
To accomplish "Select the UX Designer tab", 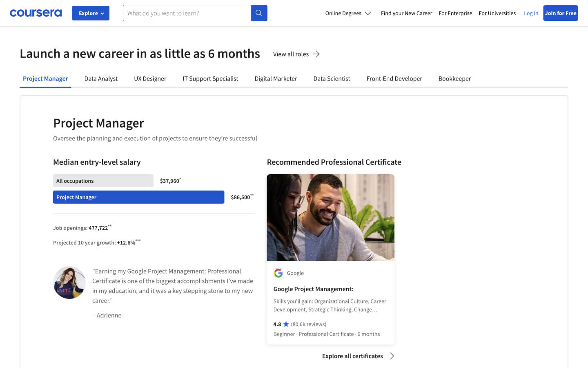I will click(x=150, y=79).
